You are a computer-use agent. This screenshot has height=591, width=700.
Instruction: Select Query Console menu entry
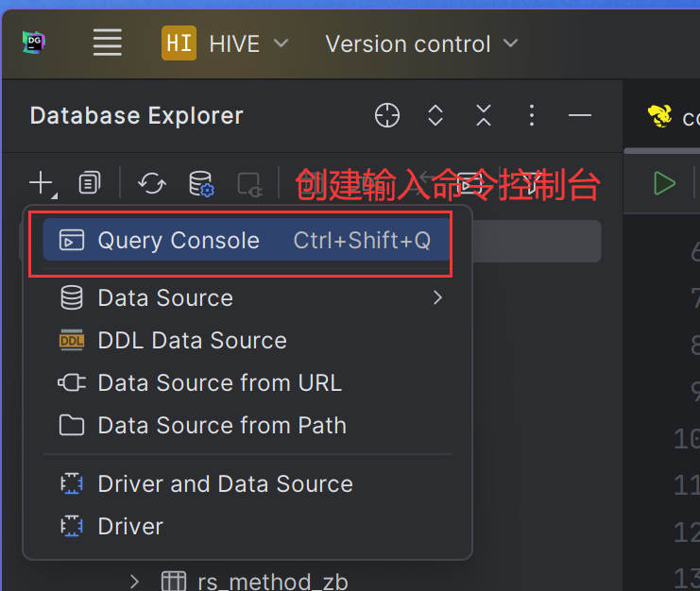tap(247, 240)
